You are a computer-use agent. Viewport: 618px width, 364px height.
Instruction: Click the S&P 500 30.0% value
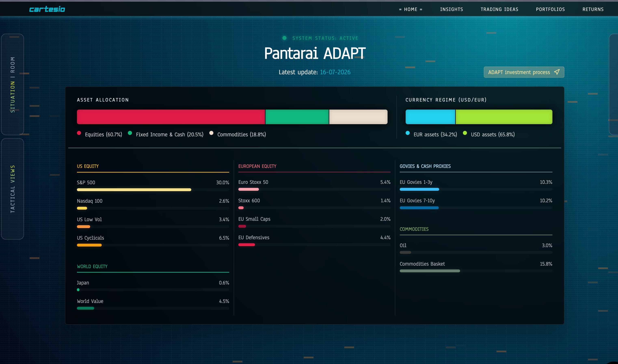pyautogui.click(x=222, y=182)
